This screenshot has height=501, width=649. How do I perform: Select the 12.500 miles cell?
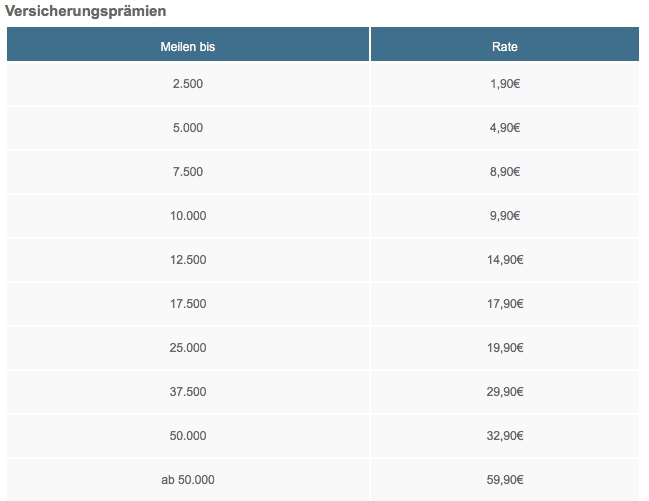click(188, 260)
